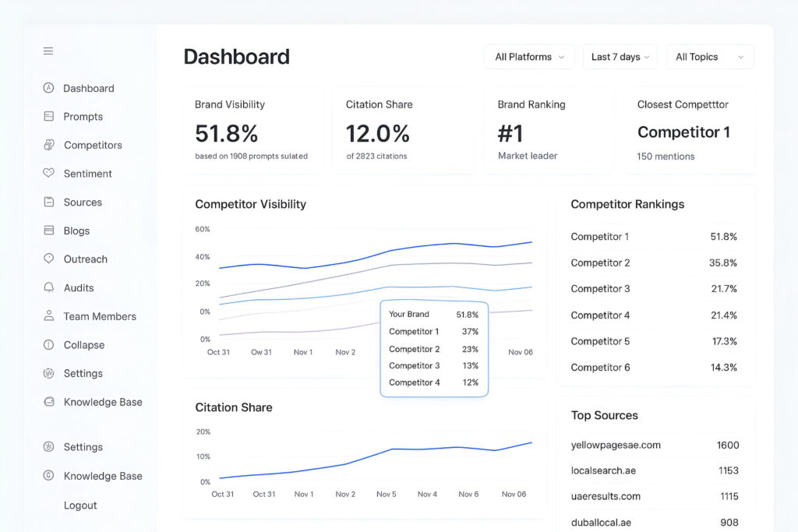Open the Settings gear icon
The image size is (798, 532).
tap(48, 373)
